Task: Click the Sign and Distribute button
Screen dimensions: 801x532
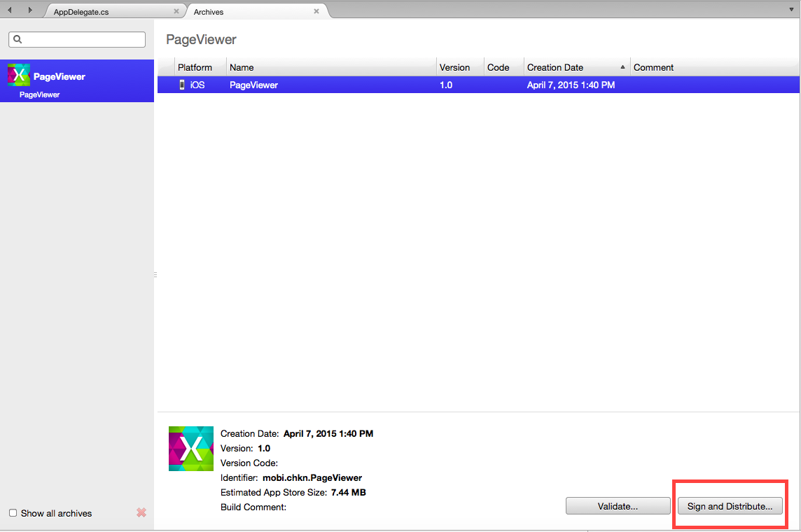Action: click(x=730, y=505)
